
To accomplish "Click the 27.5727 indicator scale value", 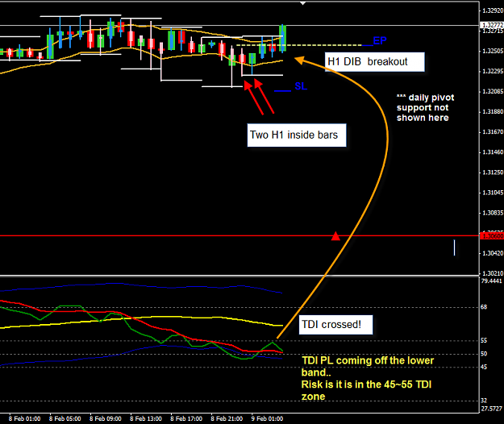I will [x=491, y=409].
